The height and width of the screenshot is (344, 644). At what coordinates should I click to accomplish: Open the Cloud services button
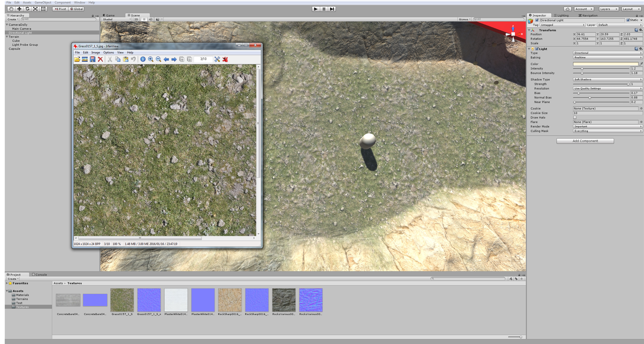pyautogui.click(x=568, y=9)
